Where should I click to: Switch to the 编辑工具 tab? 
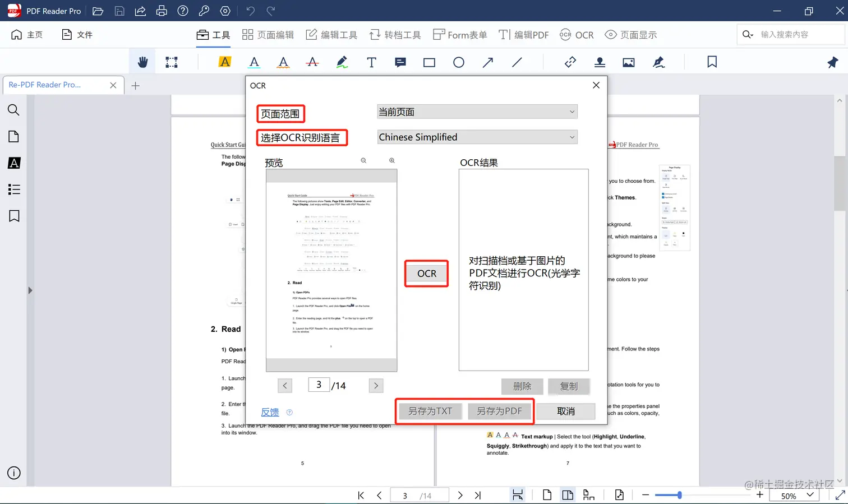coord(331,35)
